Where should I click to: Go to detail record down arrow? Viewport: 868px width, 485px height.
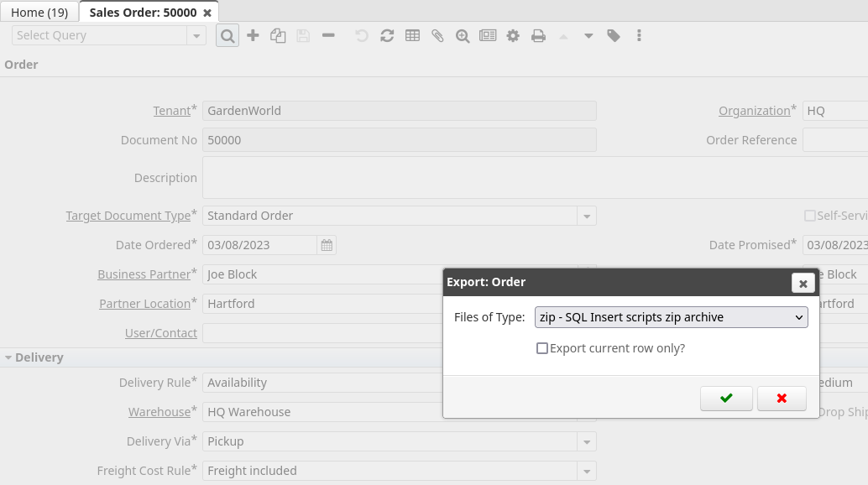(588, 36)
